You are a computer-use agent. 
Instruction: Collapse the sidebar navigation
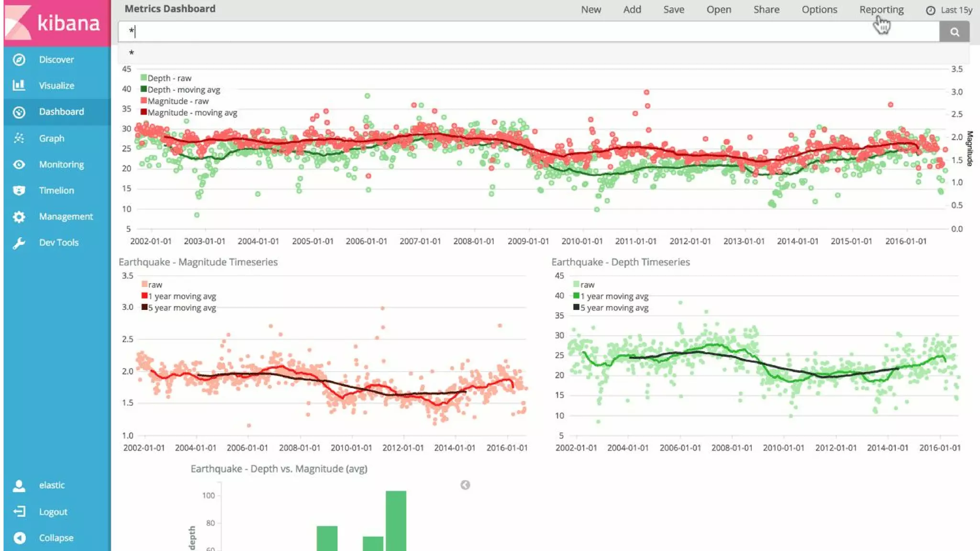20,538
